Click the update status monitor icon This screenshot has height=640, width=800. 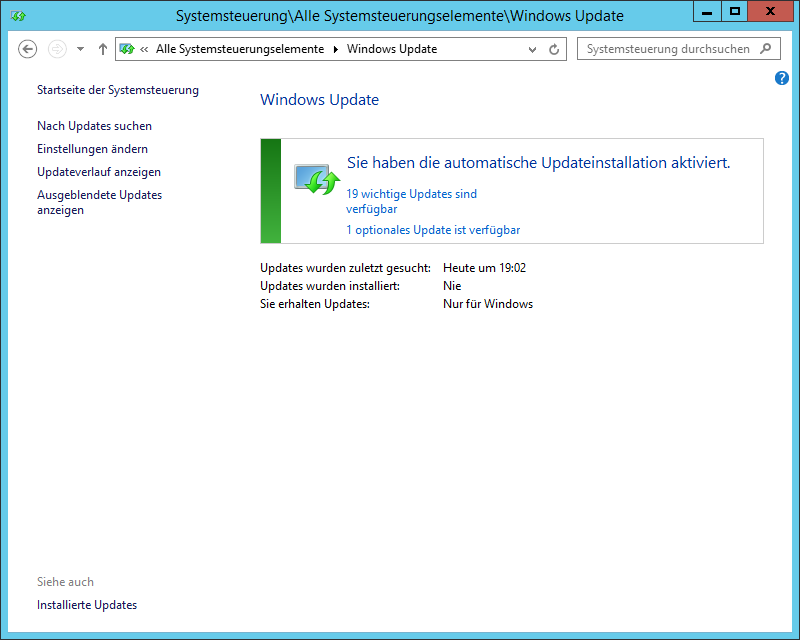pos(317,179)
